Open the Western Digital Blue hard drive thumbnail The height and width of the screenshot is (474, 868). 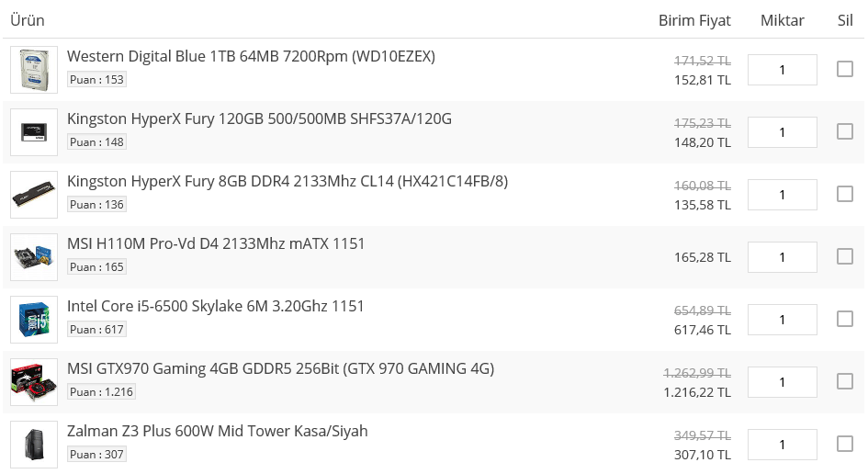click(34, 70)
